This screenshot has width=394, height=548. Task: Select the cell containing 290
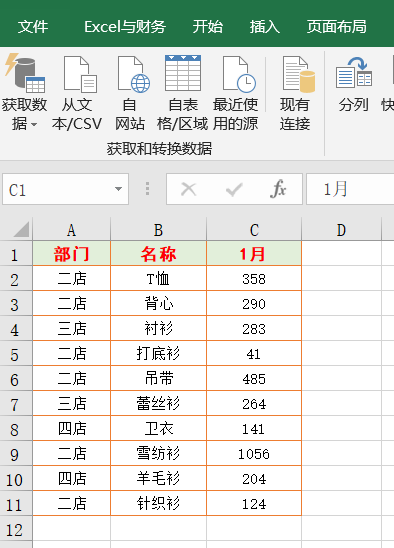[x=254, y=303]
